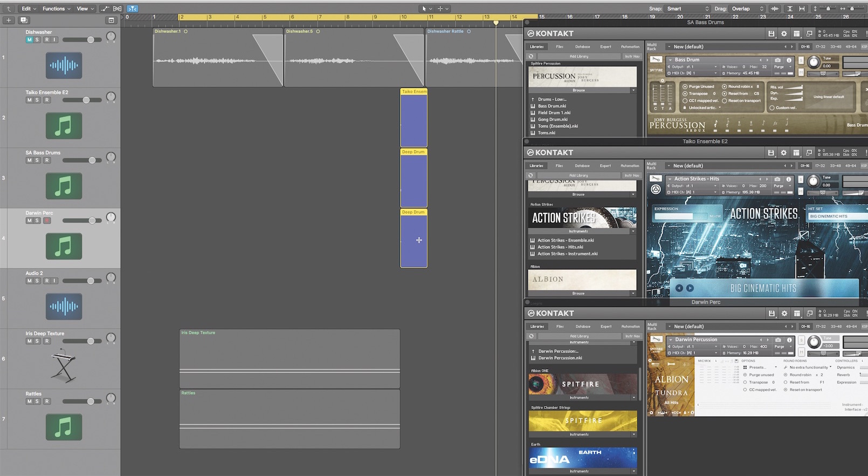
Task: Open settings gear in SA Bass Drums Kontakt
Action: click(784, 33)
